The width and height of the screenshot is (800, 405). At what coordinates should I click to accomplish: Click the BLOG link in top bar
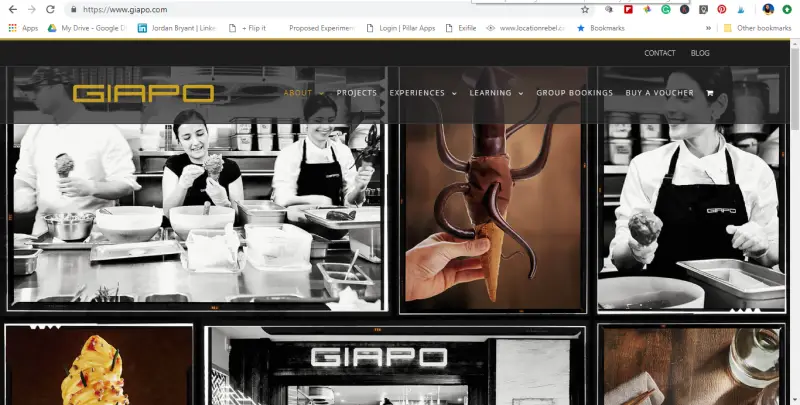pos(700,53)
